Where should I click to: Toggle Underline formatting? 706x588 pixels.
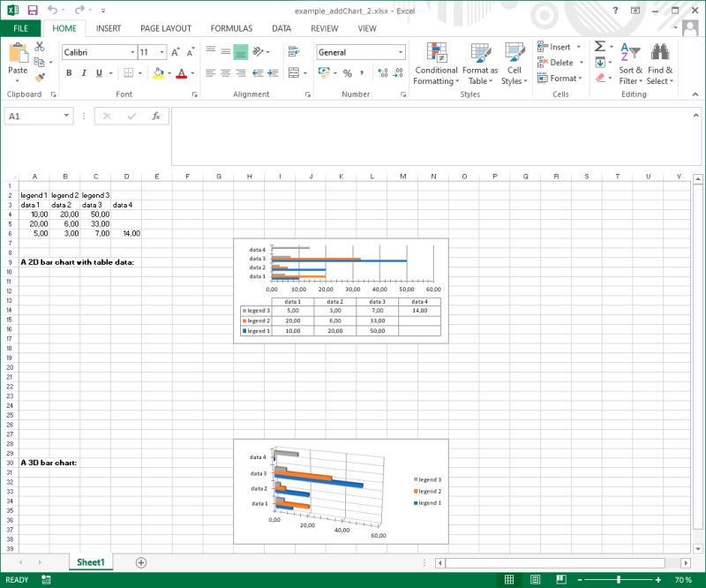click(x=99, y=72)
